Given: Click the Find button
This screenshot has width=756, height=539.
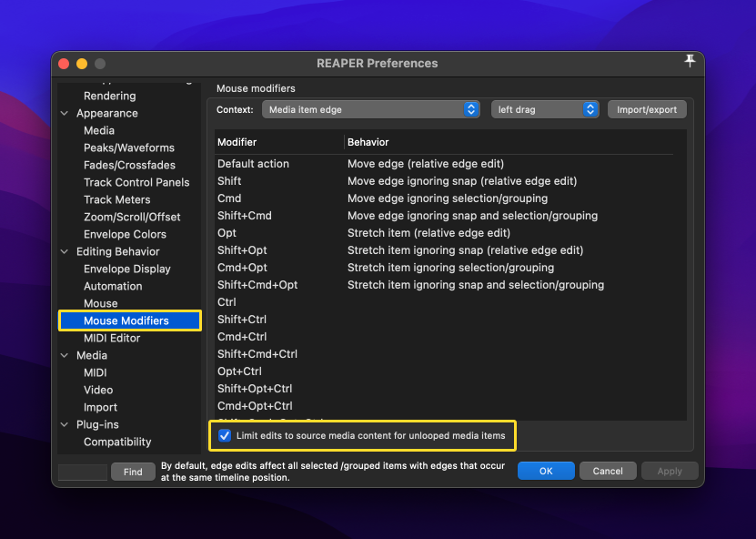Looking at the screenshot, I should 133,472.
